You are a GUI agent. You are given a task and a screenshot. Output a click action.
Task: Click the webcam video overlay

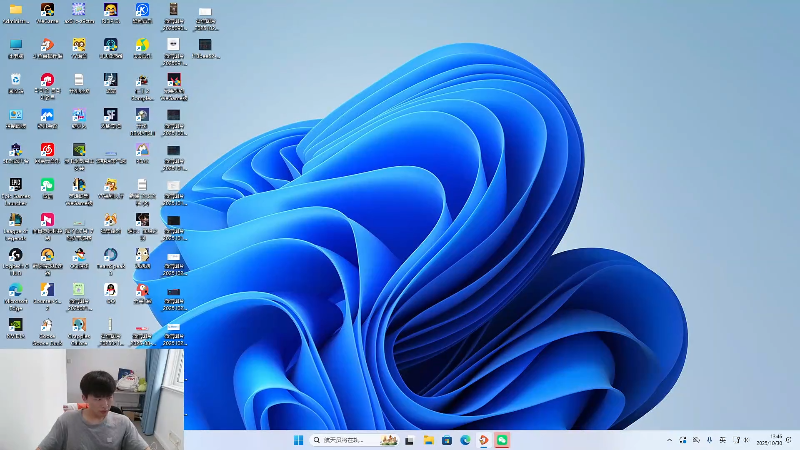point(90,398)
